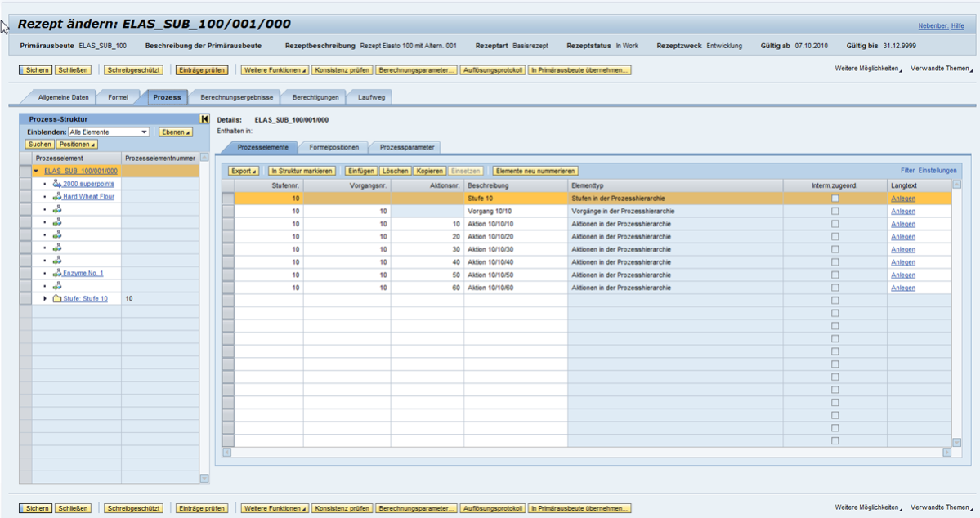Viewport: 980px width, 518px height.
Task: Open the Einblenden dropdown showing Alle Elemente
Action: click(145, 131)
